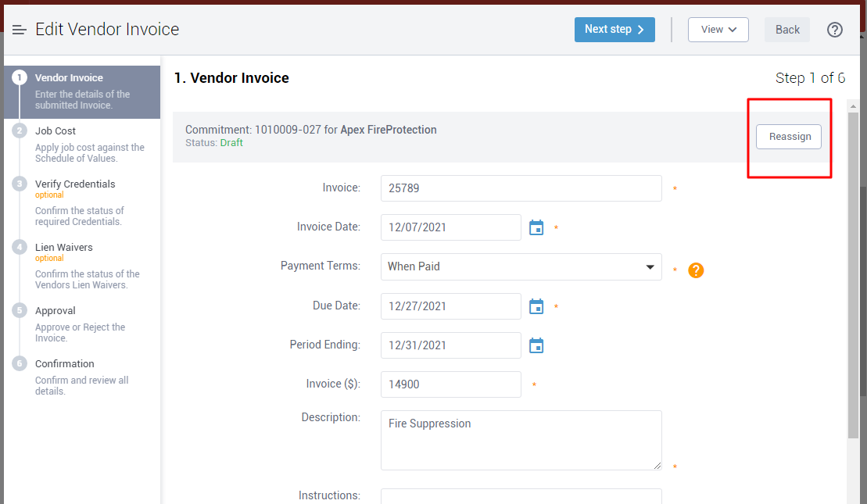This screenshot has width=867, height=504.
Task: Focus the Invoice number field
Action: [x=521, y=188]
